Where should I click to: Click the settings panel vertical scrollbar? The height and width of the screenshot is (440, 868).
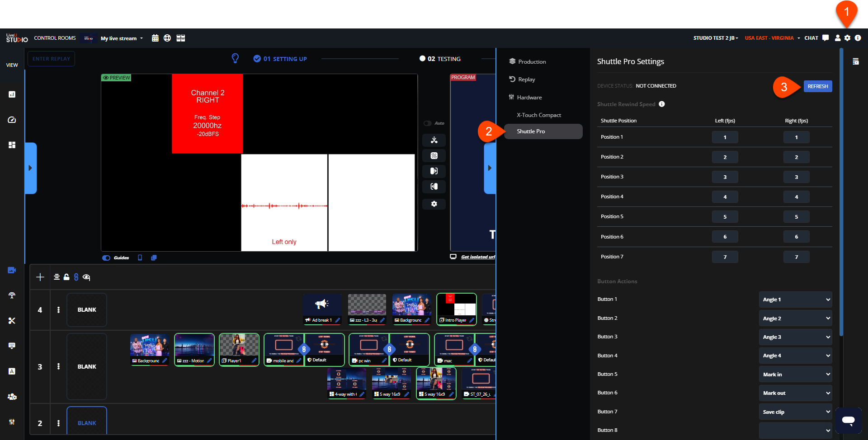point(841,192)
